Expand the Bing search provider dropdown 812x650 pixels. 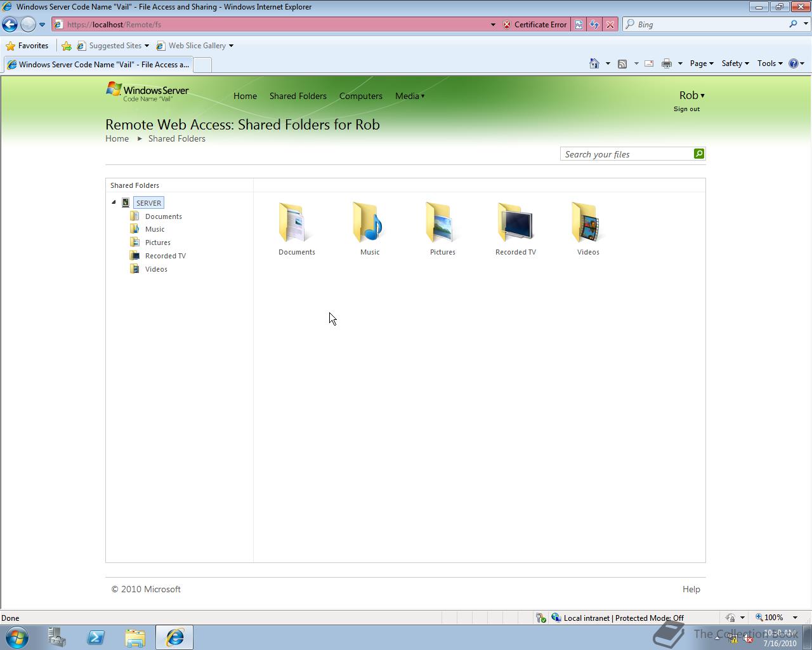[x=806, y=24]
